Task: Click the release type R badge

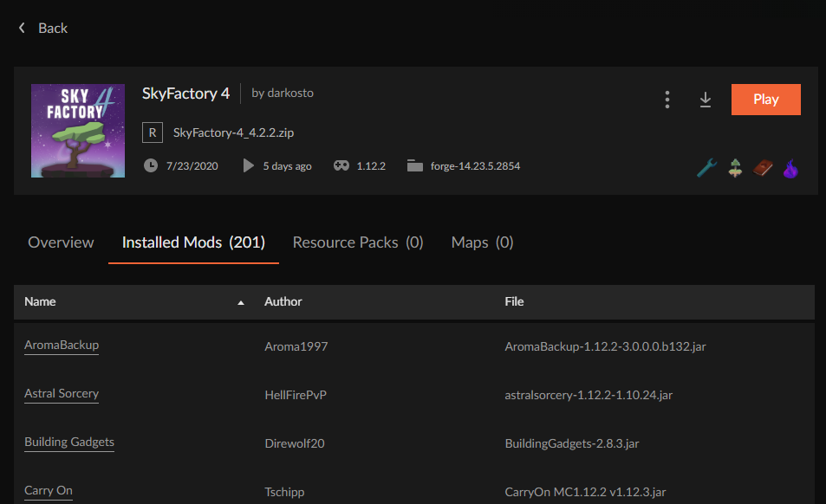Action: click(x=153, y=132)
